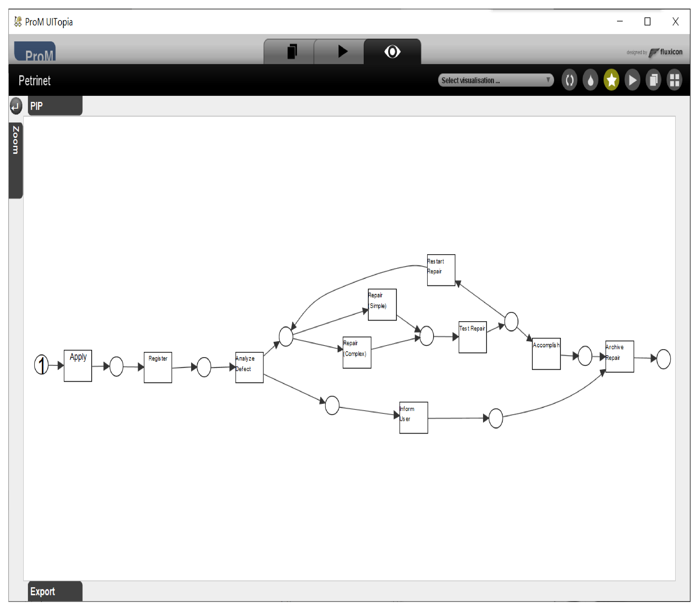700x611 pixels.
Task: Select the Inform User transition
Action: tap(414, 418)
